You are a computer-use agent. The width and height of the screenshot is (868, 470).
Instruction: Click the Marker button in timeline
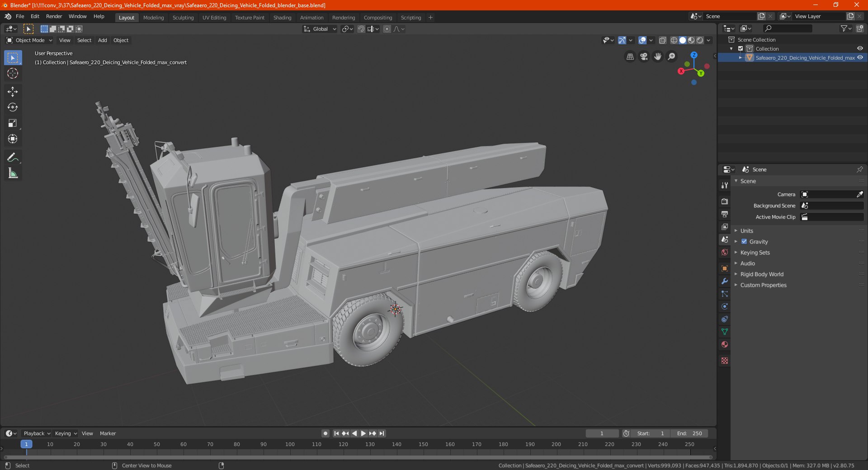point(108,433)
